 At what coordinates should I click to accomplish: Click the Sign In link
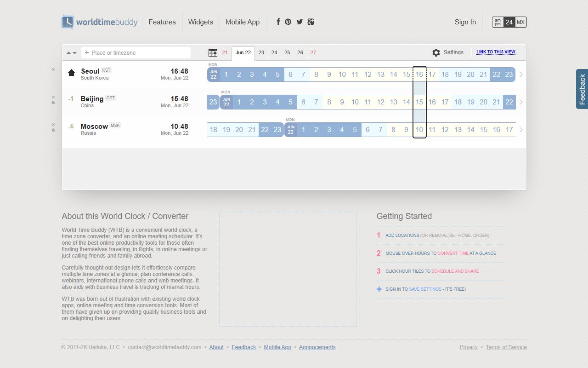[465, 22]
